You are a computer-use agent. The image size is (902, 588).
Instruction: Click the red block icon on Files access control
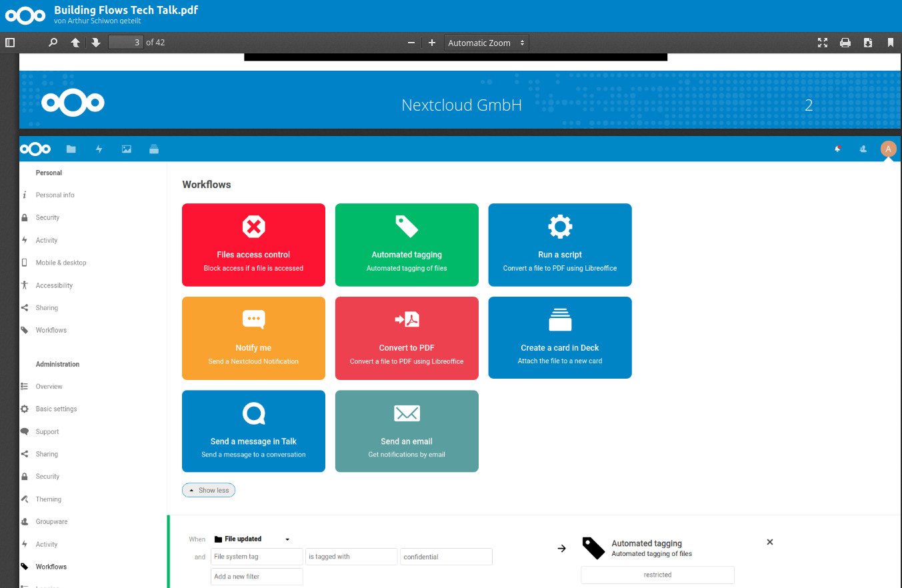[x=253, y=227]
